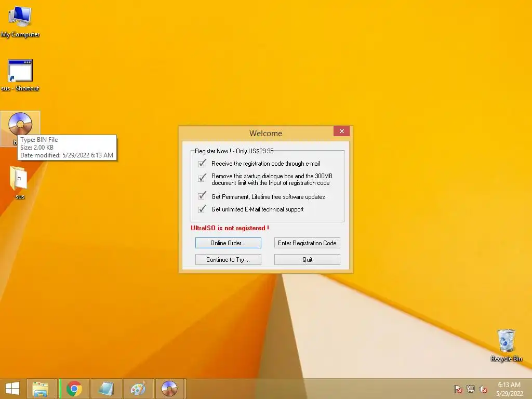The height and width of the screenshot is (399, 532).
Task: Open the Recycle Bin icon
Action: click(x=506, y=345)
